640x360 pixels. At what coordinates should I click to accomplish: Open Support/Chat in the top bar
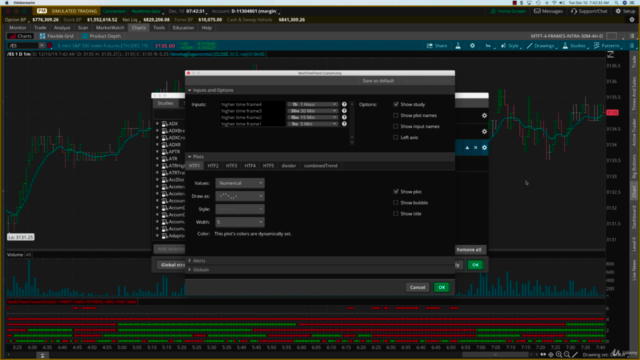pos(589,11)
